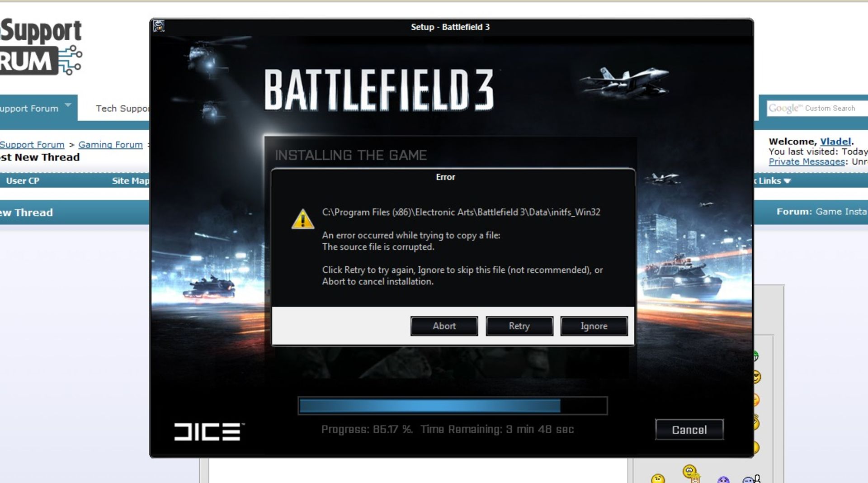Screen dimensions: 868x483
Task: Click the Abort button in Error dialog
Action: pos(444,326)
